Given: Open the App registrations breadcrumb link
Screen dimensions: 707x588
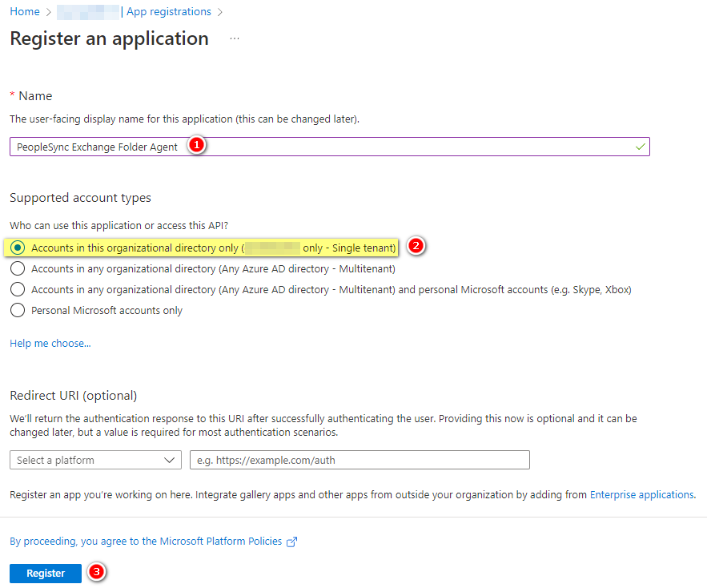Looking at the screenshot, I should coord(169,12).
